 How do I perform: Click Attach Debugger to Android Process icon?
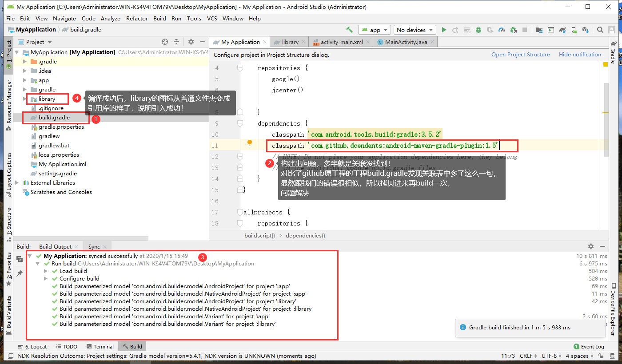pos(513,30)
